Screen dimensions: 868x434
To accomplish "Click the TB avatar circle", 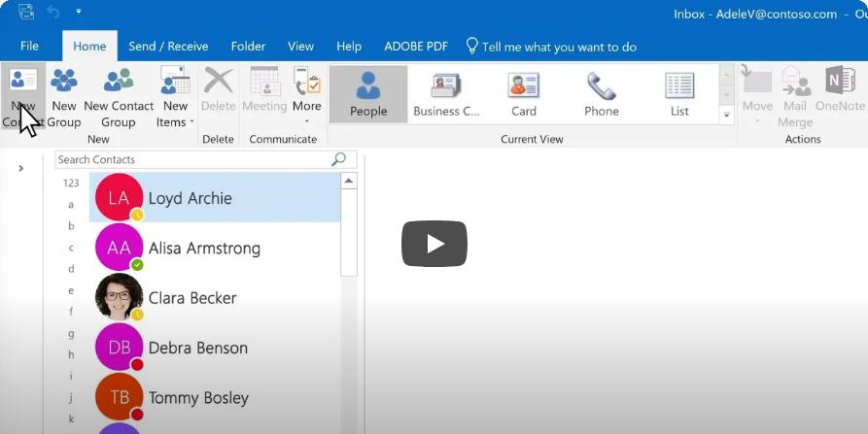I will click(x=119, y=396).
